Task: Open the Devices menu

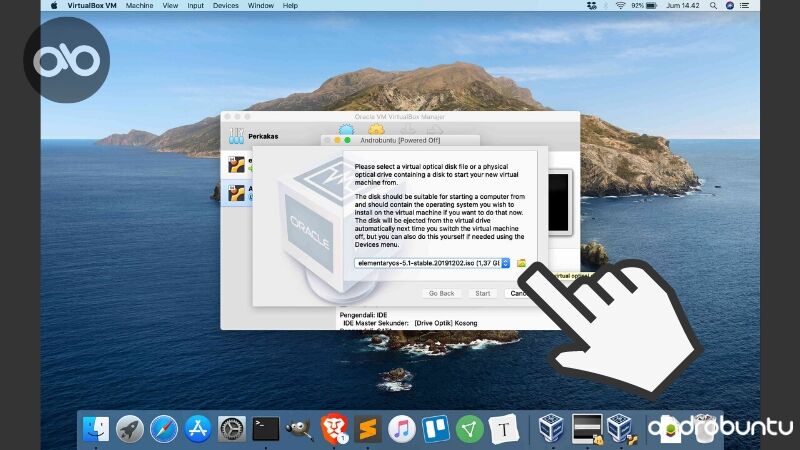Action: [x=226, y=6]
